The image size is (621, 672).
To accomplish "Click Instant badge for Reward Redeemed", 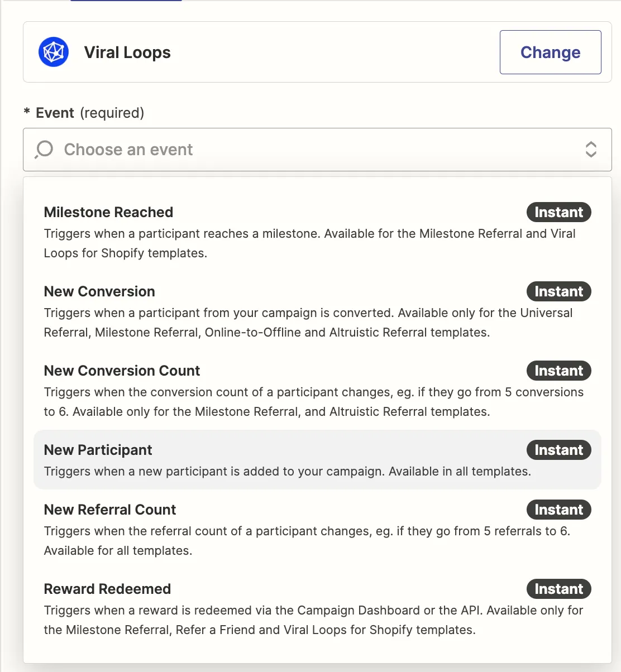I will click(x=558, y=589).
